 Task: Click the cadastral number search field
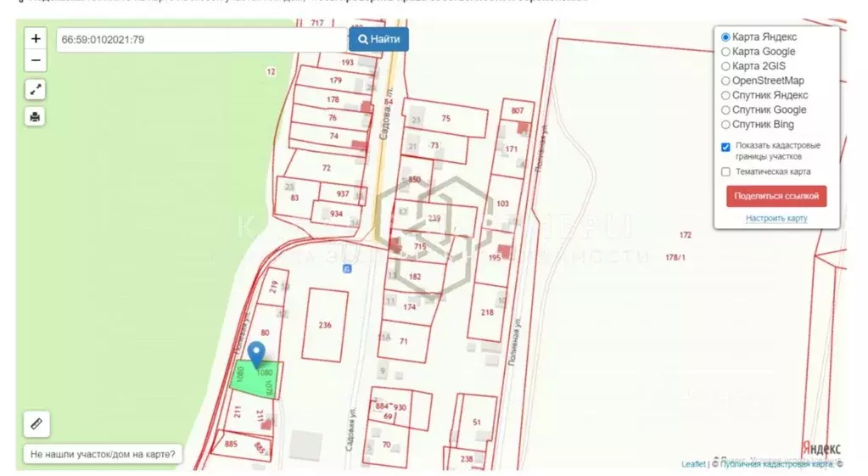tap(202, 40)
